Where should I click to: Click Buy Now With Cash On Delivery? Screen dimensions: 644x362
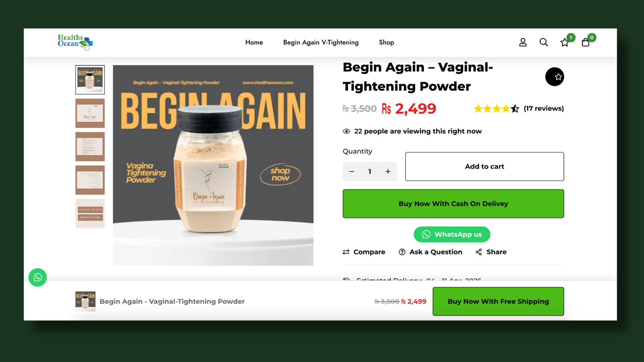(453, 204)
